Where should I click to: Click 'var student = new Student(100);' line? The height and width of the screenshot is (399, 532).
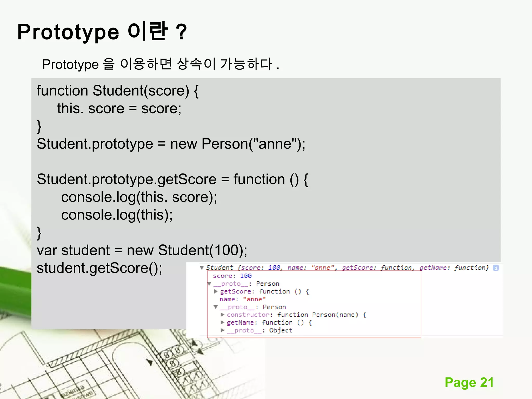tap(142, 250)
